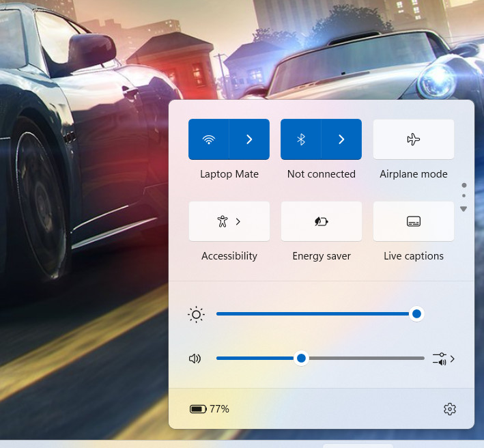Open the Accessibility quick settings tile

coord(229,221)
